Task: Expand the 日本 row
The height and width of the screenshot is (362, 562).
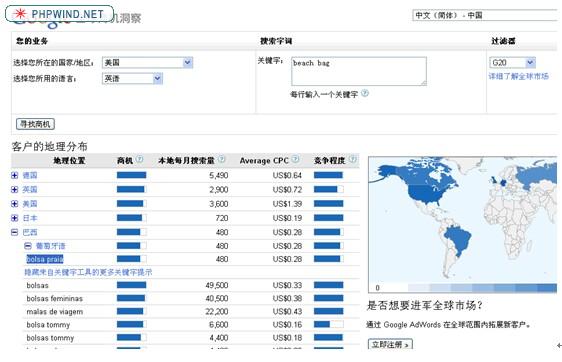Action: click(14, 218)
